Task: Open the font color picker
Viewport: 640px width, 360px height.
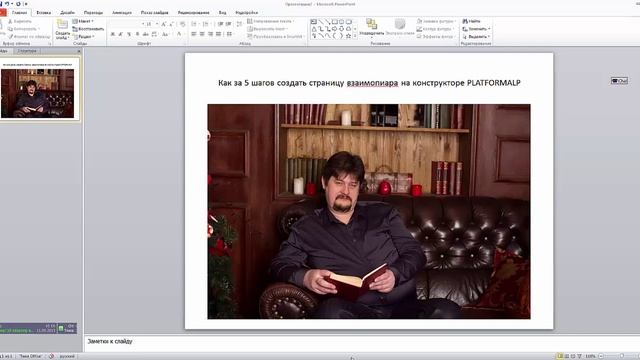Action: (180, 34)
